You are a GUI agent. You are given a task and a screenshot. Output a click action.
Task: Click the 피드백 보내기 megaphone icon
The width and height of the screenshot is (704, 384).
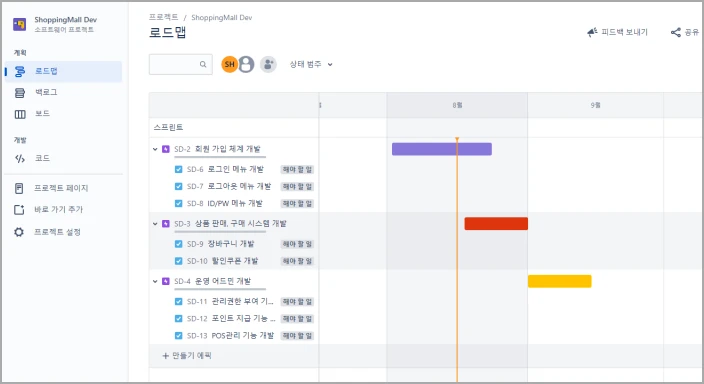(592, 32)
